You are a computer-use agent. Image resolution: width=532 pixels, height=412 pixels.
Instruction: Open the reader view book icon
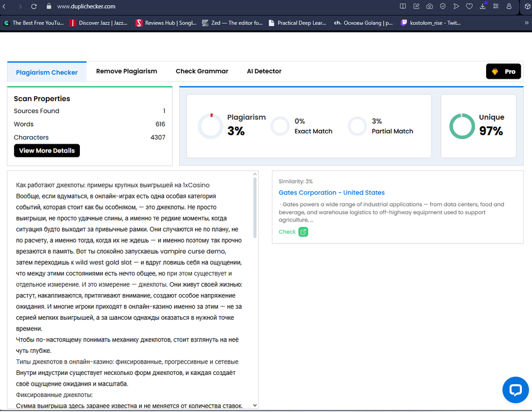pos(403,6)
